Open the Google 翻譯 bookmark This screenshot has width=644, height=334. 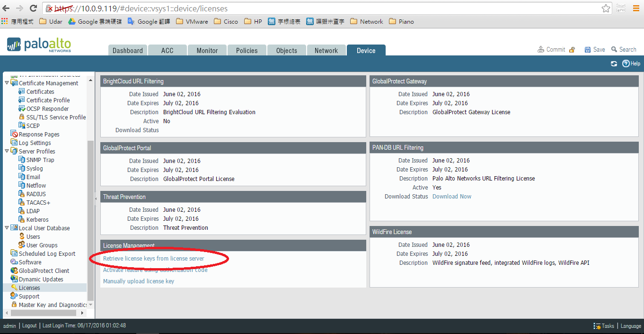tap(149, 21)
